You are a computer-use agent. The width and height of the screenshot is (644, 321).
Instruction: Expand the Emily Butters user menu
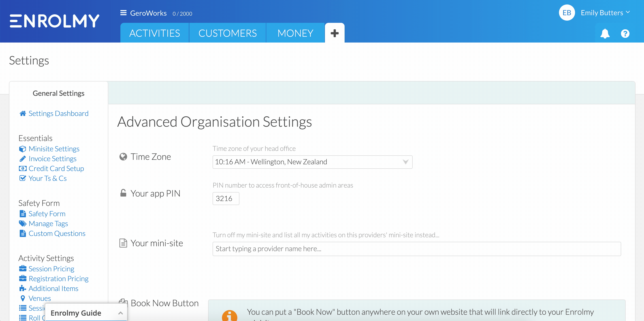pyautogui.click(x=605, y=13)
